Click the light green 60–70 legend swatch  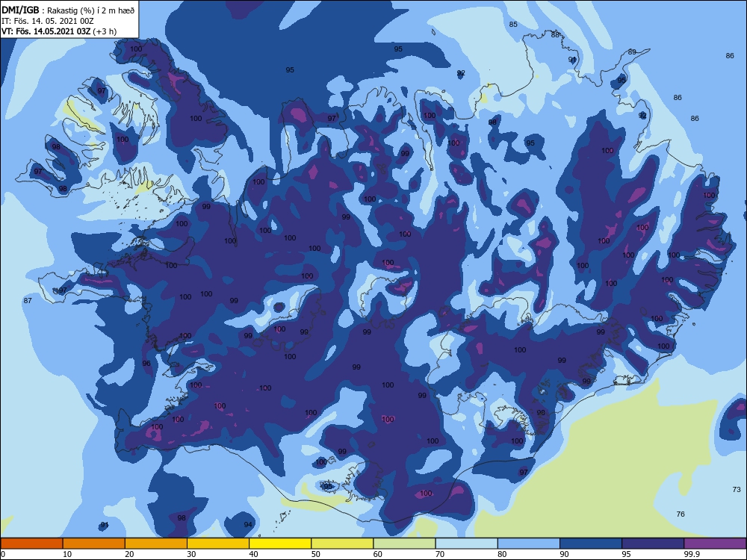pyautogui.click(x=404, y=544)
